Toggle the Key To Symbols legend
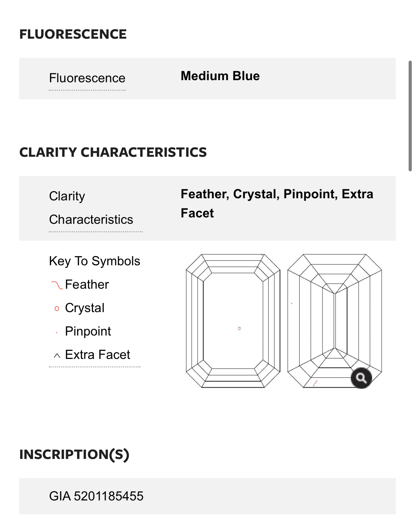 [x=95, y=261]
